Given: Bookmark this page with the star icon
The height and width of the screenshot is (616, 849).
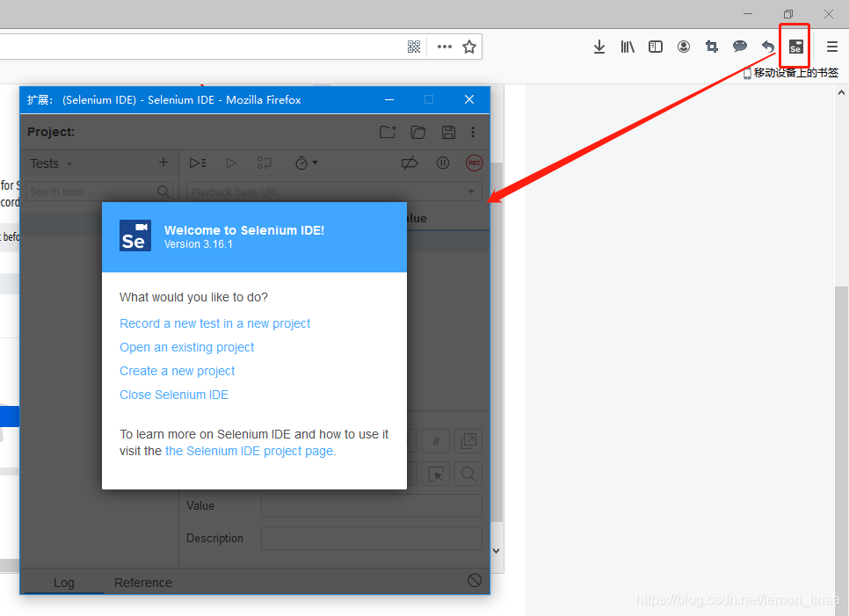Looking at the screenshot, I should [469, 47].
